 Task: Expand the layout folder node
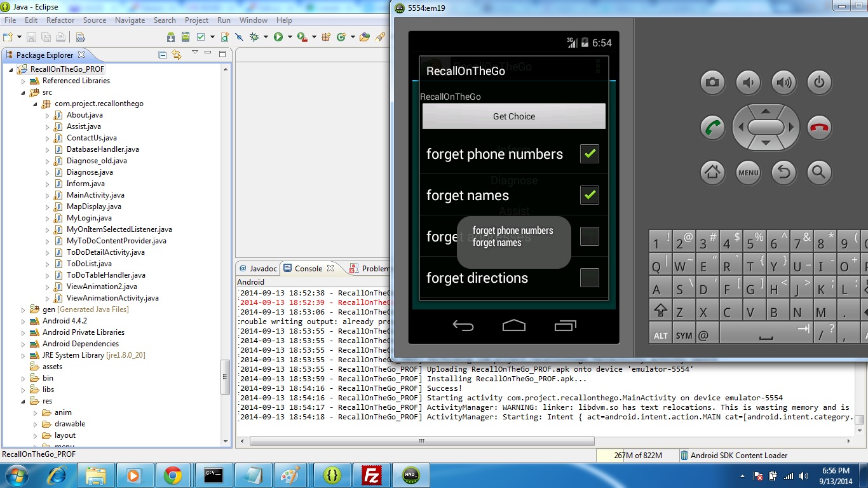[36, 436]
